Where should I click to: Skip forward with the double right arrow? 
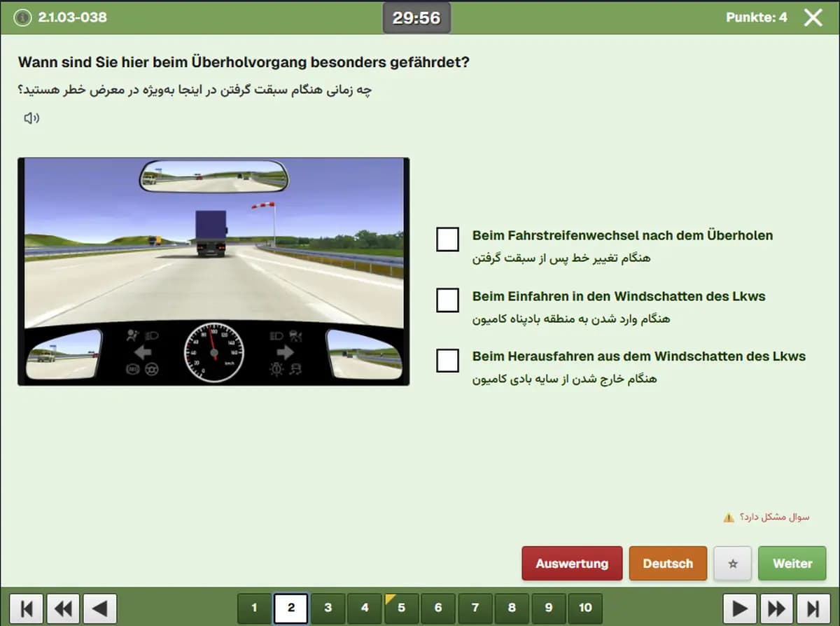(776, 608)
